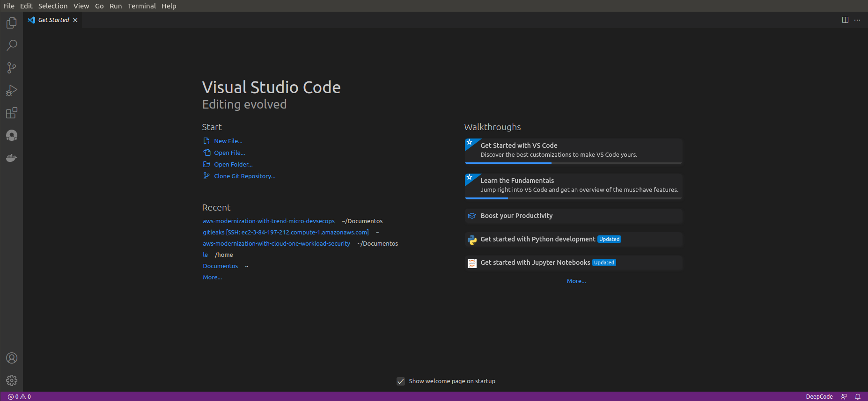This screenshot has width=868, height=401.
Task: Click progress bar under Learn the Fundamentals
Action: (x=574, y=198)
